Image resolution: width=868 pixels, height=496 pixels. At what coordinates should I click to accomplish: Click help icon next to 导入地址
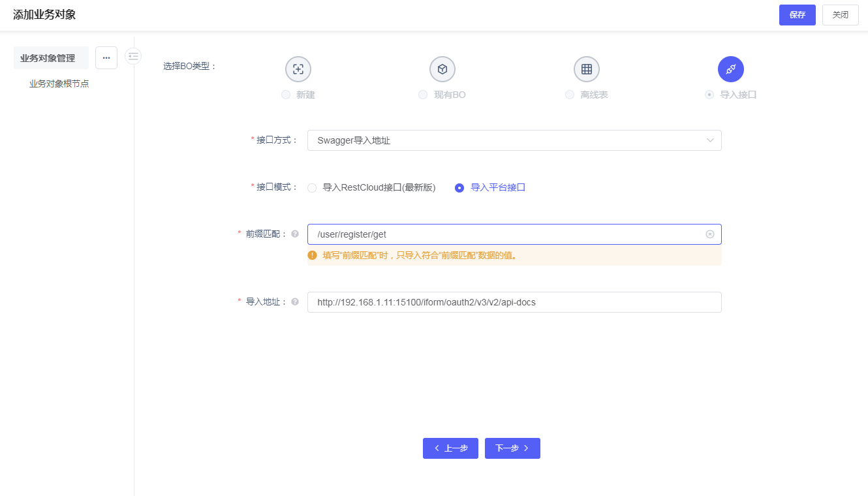coord(295,302)
